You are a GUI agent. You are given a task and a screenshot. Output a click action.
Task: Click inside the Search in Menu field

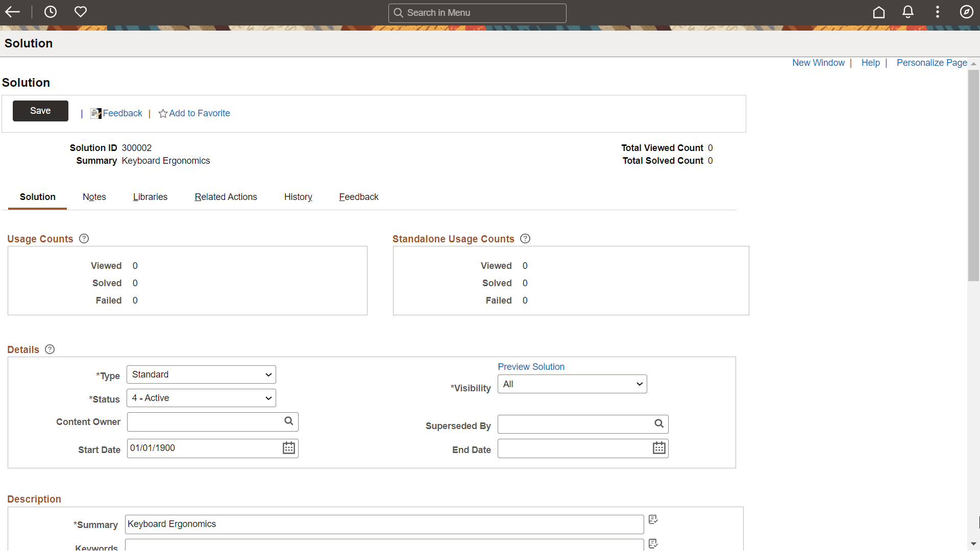(477, 13)
